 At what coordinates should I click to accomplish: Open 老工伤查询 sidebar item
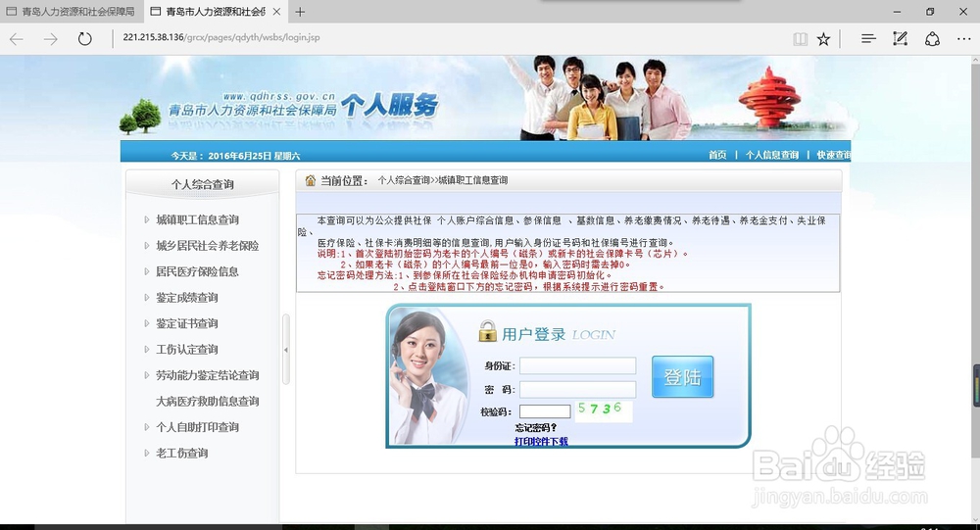click(182, 453)
